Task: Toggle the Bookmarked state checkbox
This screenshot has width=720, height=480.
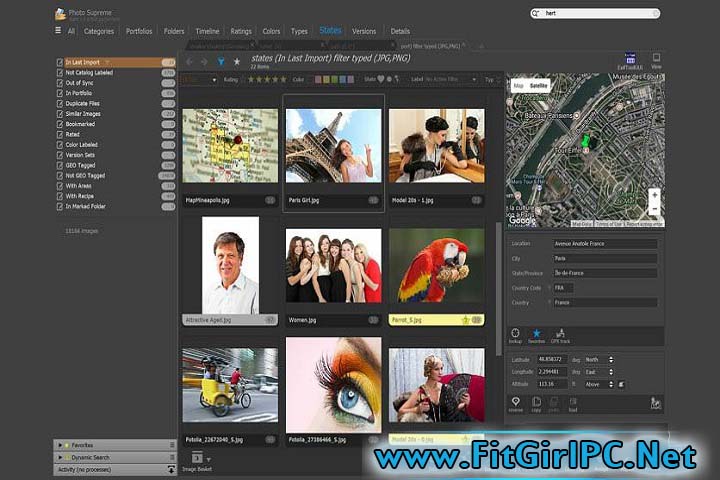Action: (x=60, y=124)
